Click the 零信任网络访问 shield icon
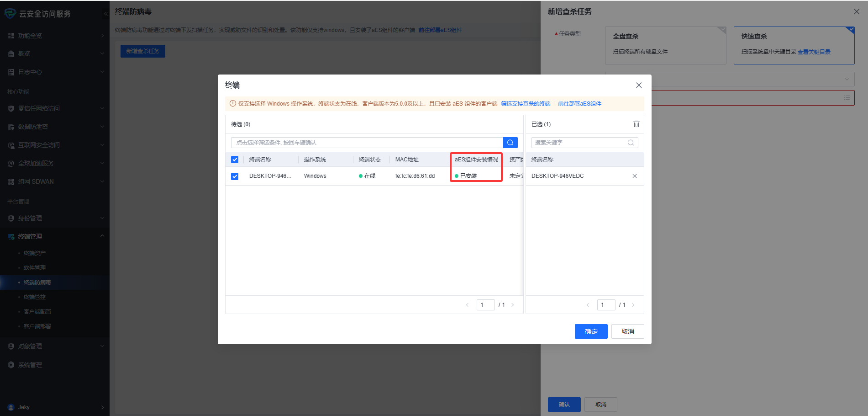868x416 pixels. 11,108
